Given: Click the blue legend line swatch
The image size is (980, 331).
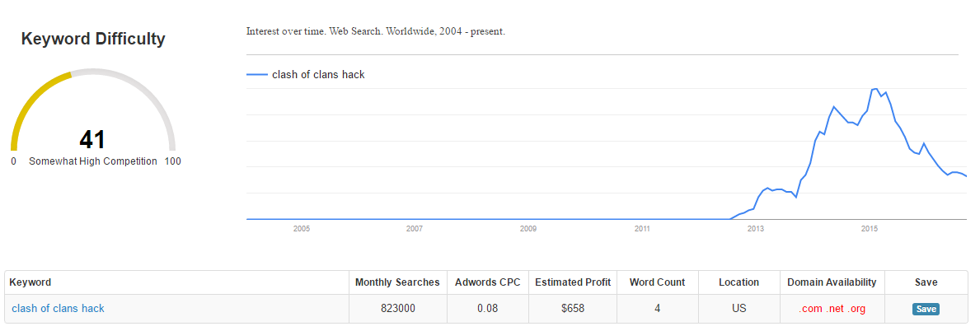Looking at the screenshot, I should click(256, 75).
